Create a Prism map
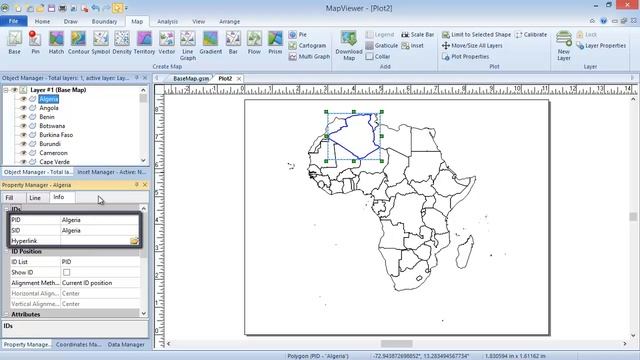Viewport: 640px width, 360px height. [x=275, y=42]
